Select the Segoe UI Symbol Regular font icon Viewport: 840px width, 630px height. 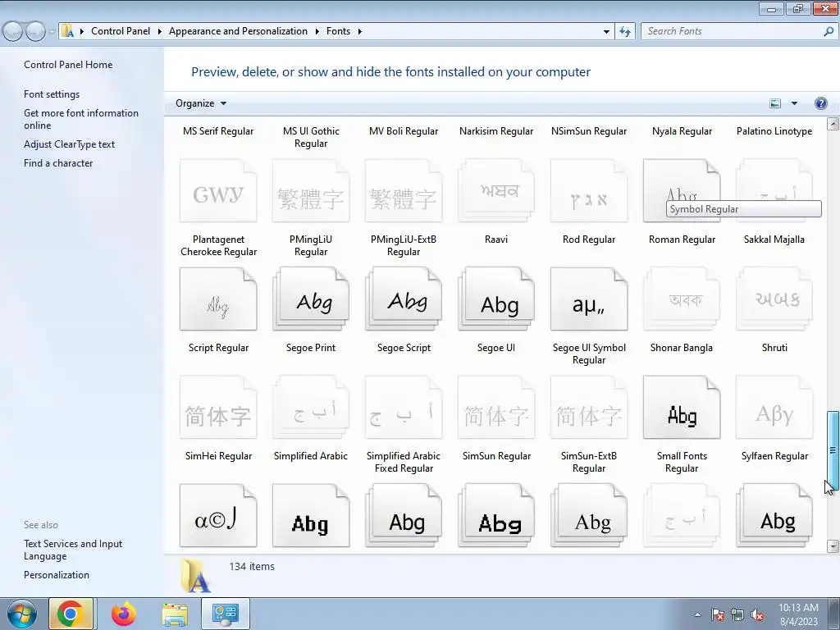[589, 299]
